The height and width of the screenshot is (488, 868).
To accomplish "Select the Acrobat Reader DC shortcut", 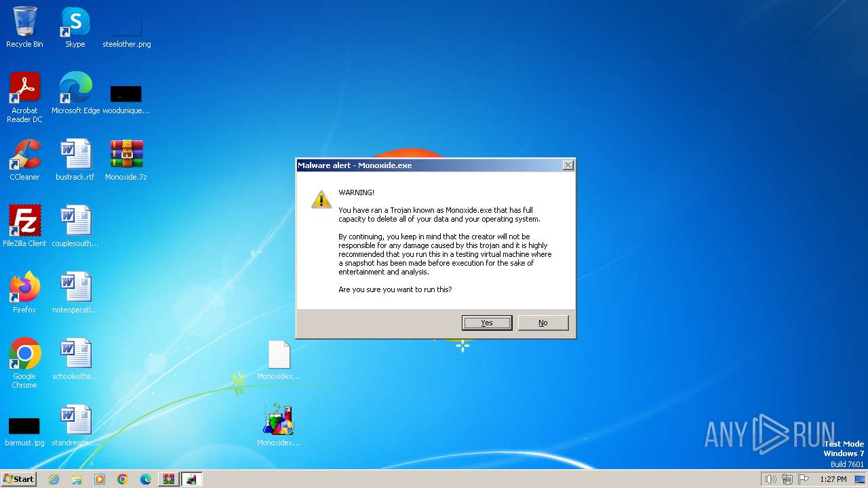I will 24,98.
